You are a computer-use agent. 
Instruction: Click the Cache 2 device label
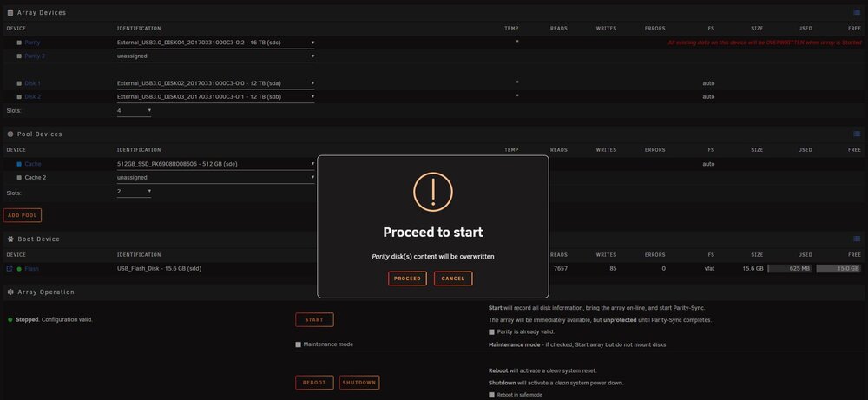[x=35, y=178]
